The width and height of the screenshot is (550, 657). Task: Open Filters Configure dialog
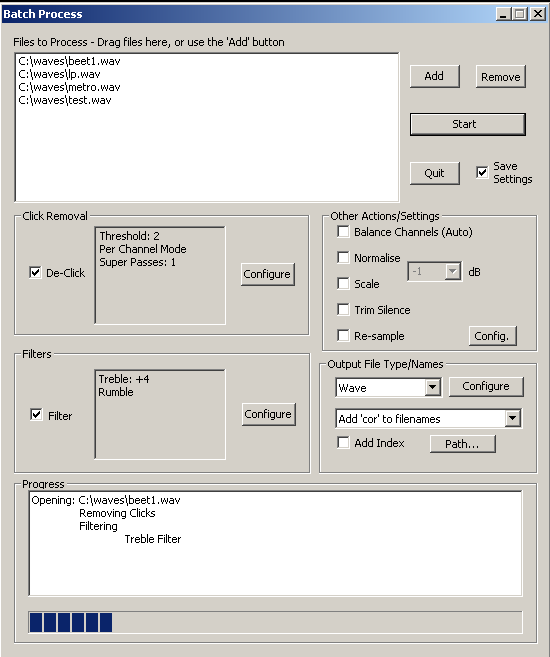coord(269,414)
